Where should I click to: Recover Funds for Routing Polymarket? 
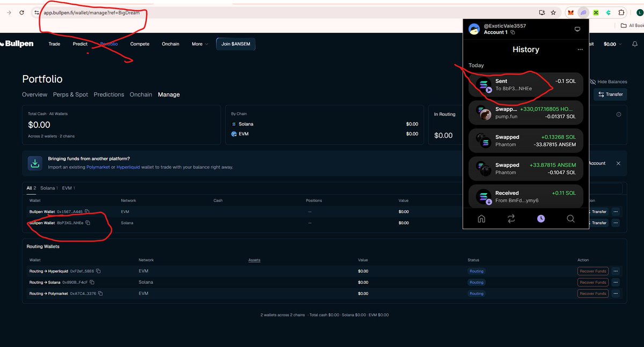click(x=593, y=293)
